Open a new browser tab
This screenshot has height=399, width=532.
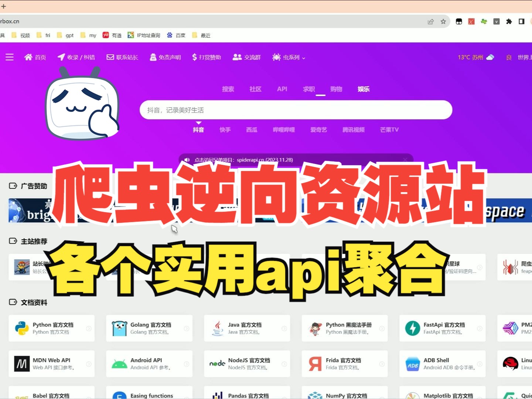tap(4, 6)
